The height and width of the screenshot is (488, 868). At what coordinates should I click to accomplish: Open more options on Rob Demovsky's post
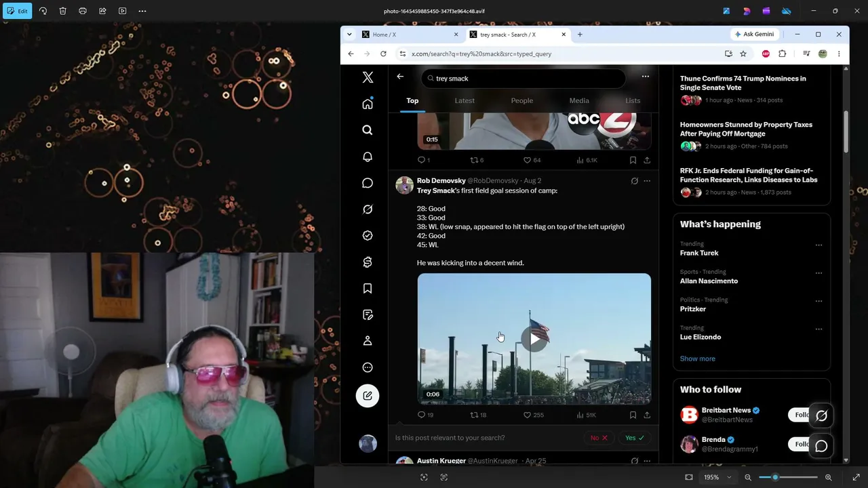point(647,181)
